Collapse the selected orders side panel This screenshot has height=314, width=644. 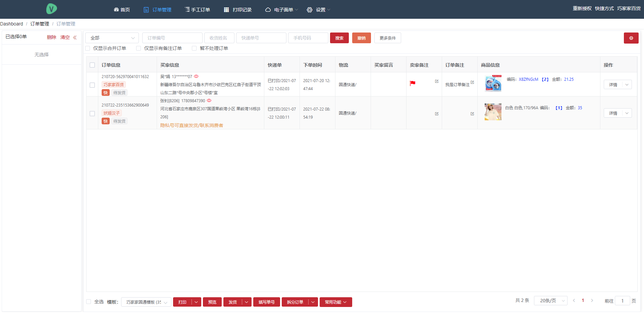pyautogui.click(x=75, y=38)
